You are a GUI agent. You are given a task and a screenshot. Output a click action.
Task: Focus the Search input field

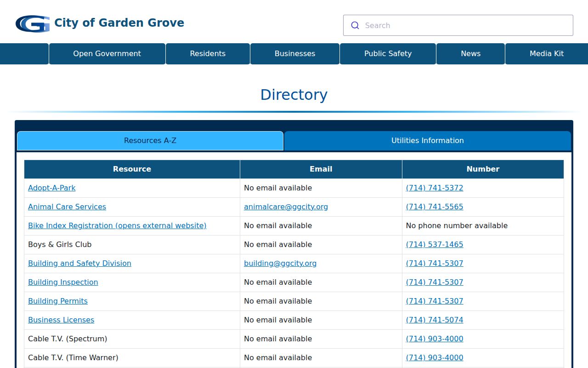pos(458,25)
